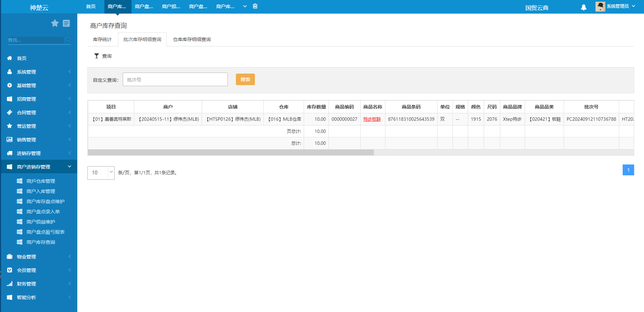Image resolution: width=644 pixels, height=312 pixels.
Task: Click the orange 搜索 button
Action: click(245, 79)
